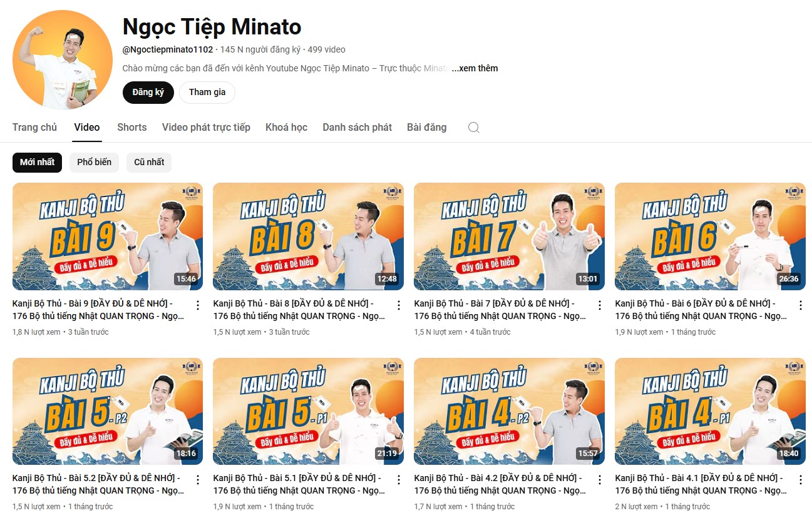Open the Shorts tab

132,127
